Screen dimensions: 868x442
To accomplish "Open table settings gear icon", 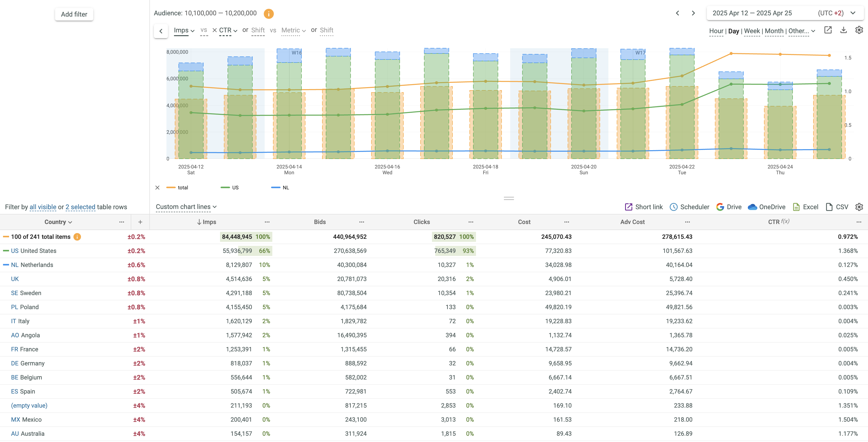I will (859, 207).
